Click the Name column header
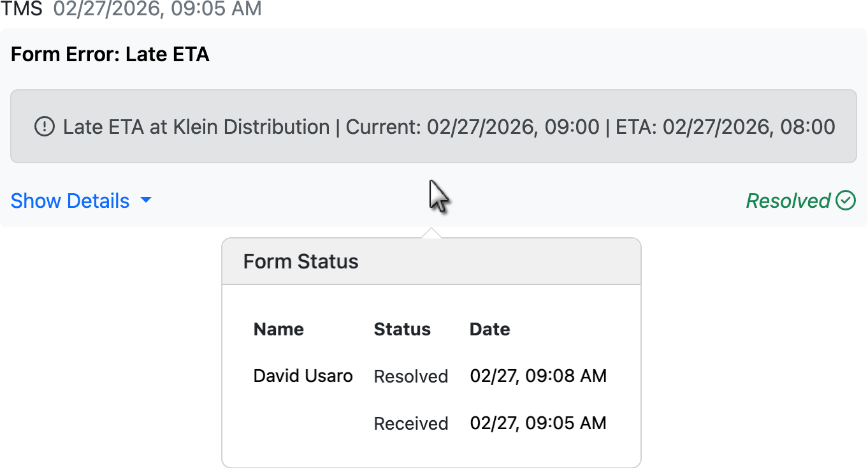868x468 pixels. [278, 329]
